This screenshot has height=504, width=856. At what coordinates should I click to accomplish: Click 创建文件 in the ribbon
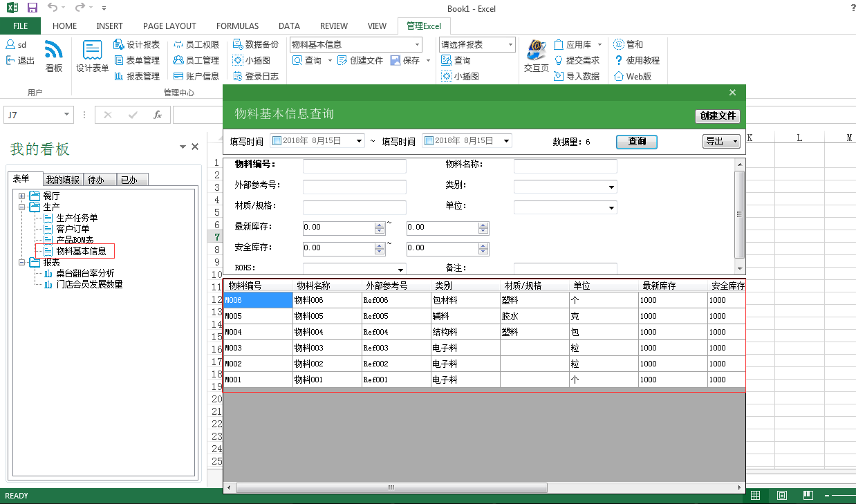[x=360, y=60]
